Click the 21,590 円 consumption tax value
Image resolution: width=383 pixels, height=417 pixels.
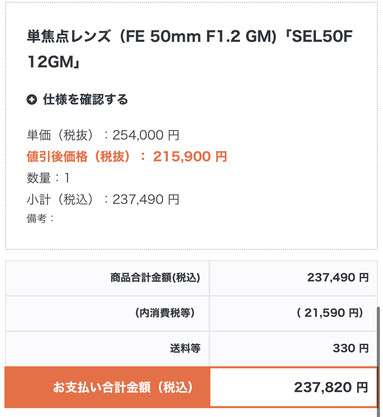pos(330,313)
